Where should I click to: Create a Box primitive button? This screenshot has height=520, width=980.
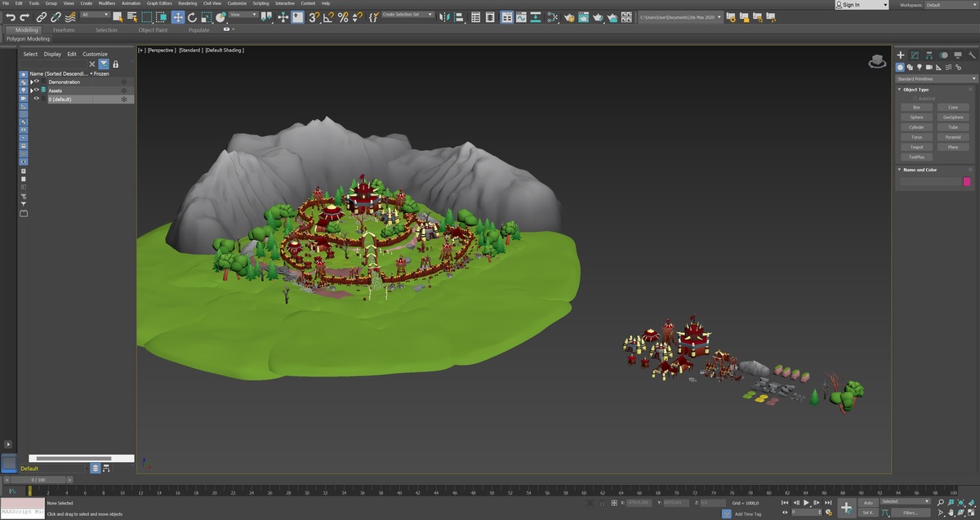pos(916,107)
